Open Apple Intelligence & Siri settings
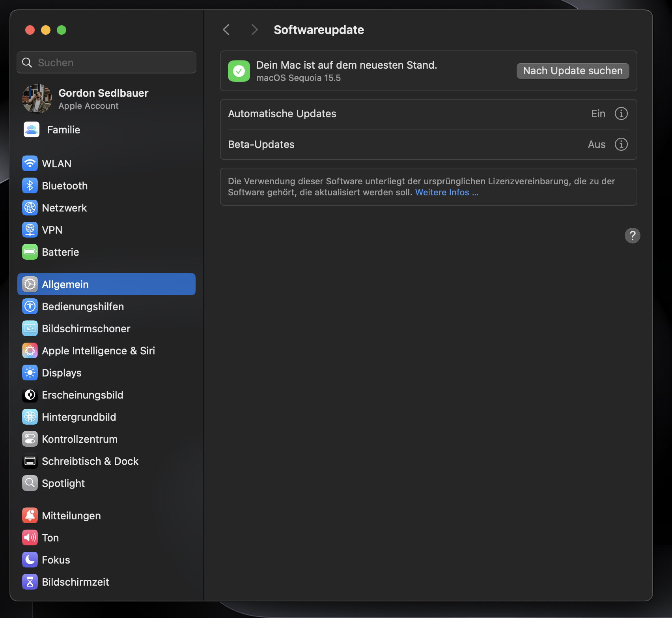This screenshot has height=618, width=672. 99,350
